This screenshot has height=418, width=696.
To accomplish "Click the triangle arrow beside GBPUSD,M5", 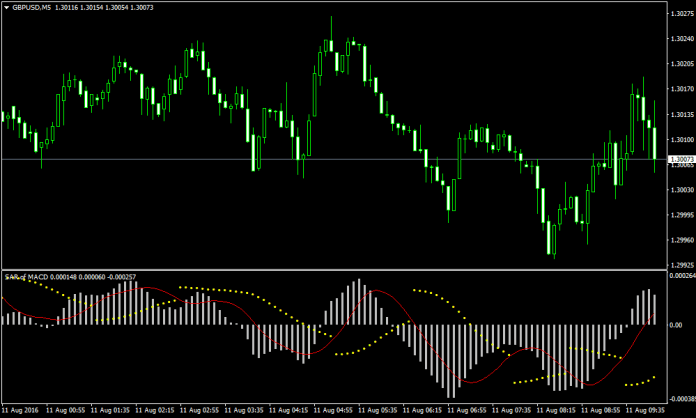I will (5, 6).
